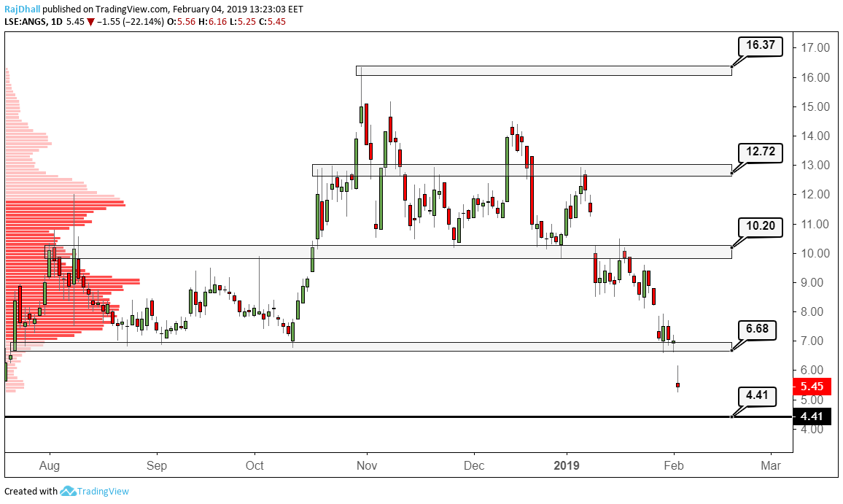Click the RajDhall author name
This screenshot has height=504, width=843.
pyautogui.click(x=22, y=9)
